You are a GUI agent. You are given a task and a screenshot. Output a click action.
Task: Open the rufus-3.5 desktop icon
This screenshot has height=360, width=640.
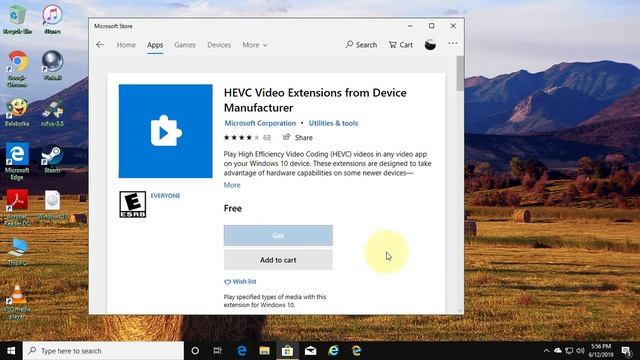(x=52, y=113)
